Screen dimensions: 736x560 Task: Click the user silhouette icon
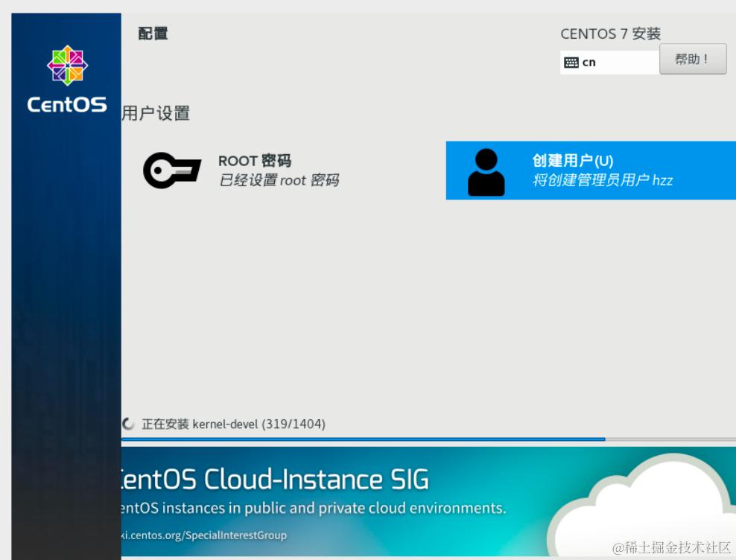486,172
